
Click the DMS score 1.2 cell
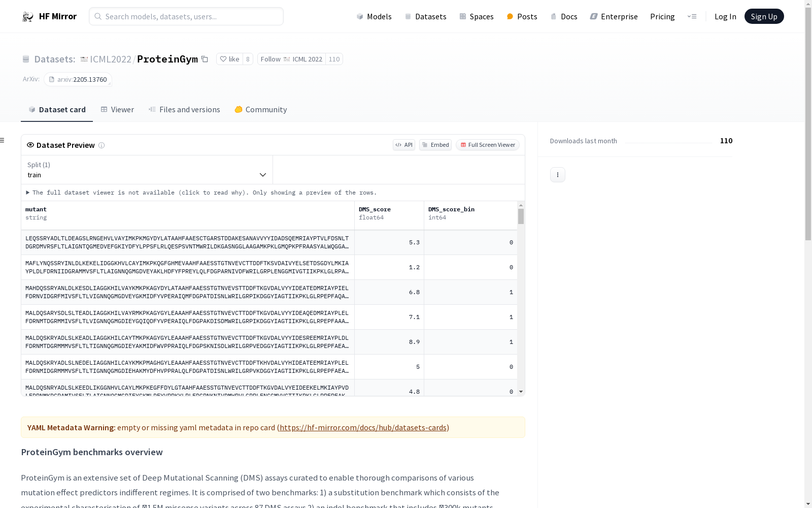389,267
